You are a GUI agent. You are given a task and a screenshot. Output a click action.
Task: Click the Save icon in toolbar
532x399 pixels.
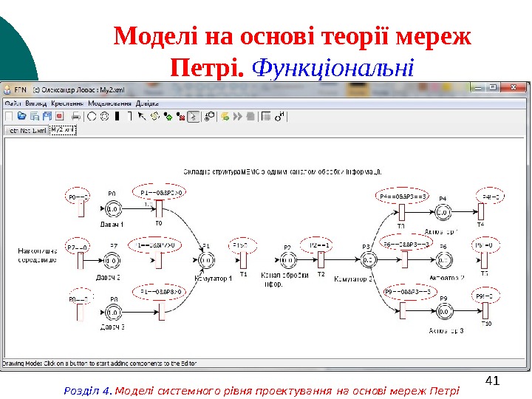[34, 117]
